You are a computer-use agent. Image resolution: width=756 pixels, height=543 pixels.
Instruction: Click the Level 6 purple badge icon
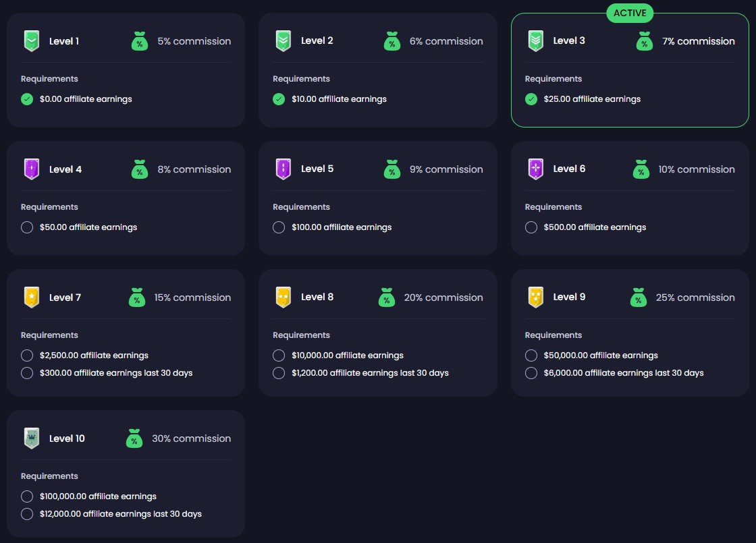coord(535,169)
